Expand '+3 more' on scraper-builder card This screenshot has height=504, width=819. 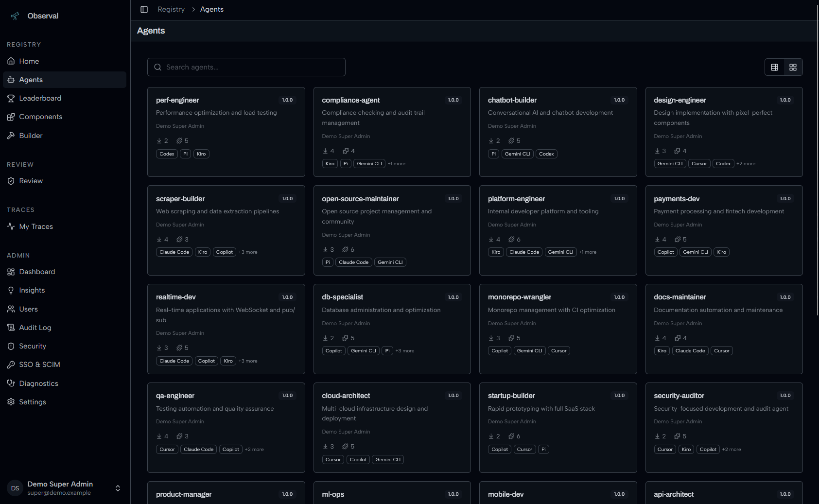pyautogui.click(x=248, y=252)
